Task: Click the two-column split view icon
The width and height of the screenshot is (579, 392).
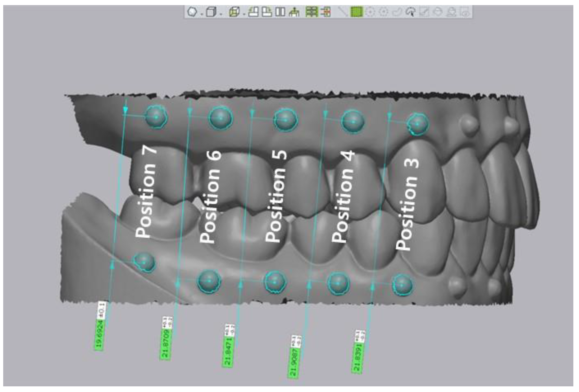Action: coord(280,12)
